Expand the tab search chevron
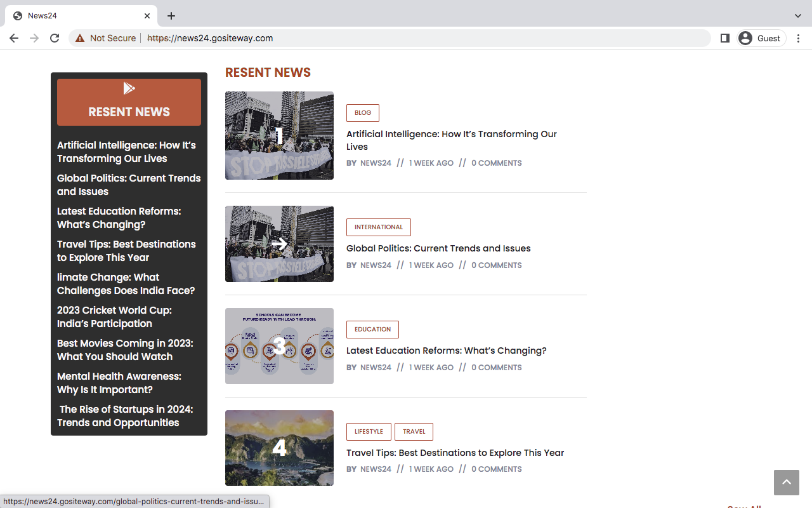The width and height of the screenshot is (812, 508). click(798, 16)
